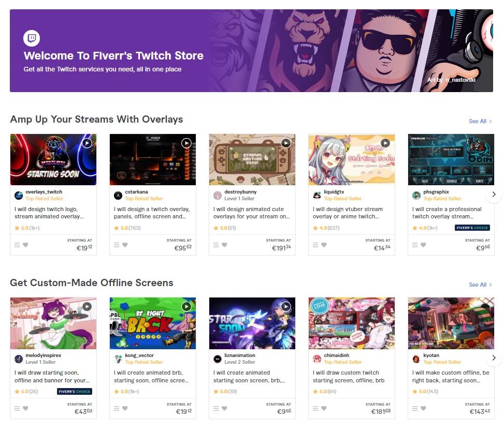Open chimaidinh seller profile avatar
Screen dimensions: 504x431
pyautogui.click(x=317, y=359)
